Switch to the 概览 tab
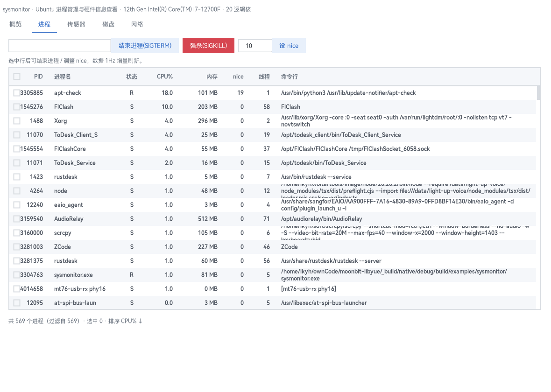 [x=15, y=24]
